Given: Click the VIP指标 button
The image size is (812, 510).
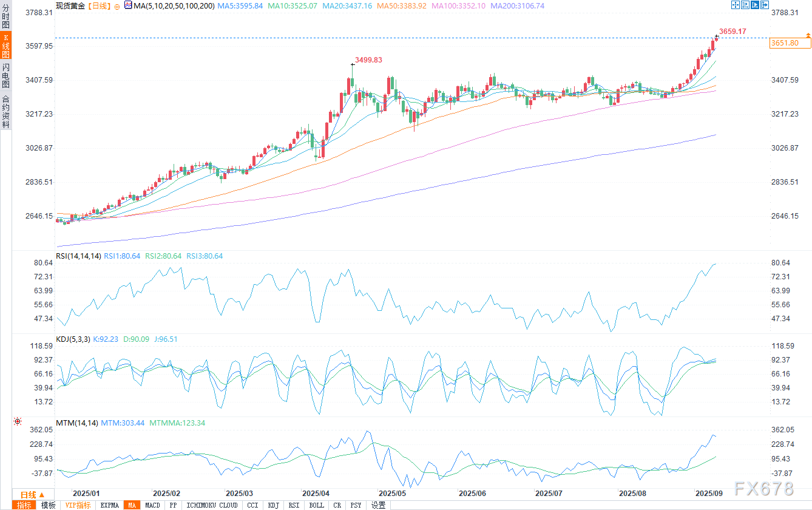Looking at the screenshot, I should click(78, 505).
